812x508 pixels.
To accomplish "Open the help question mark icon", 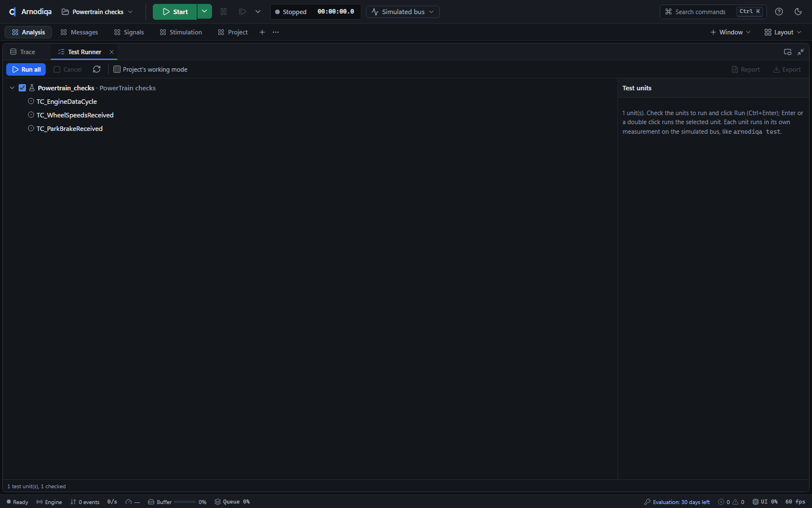I will (x=779, y=12).
